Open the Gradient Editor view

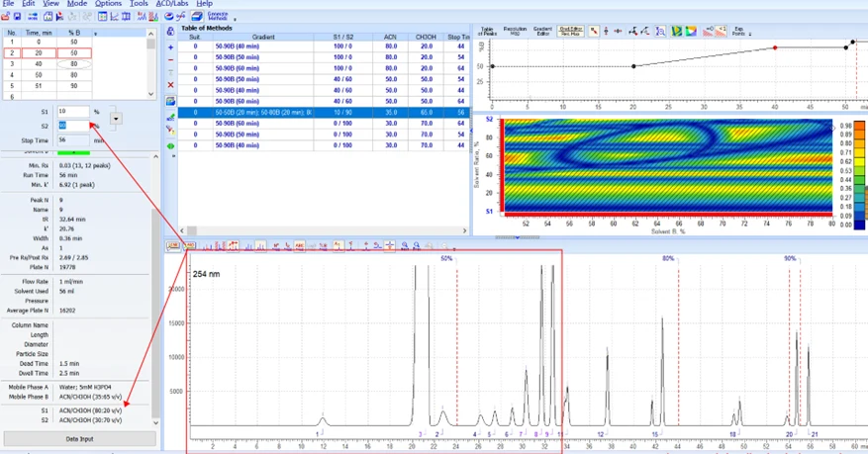click(x=542, y=32)
